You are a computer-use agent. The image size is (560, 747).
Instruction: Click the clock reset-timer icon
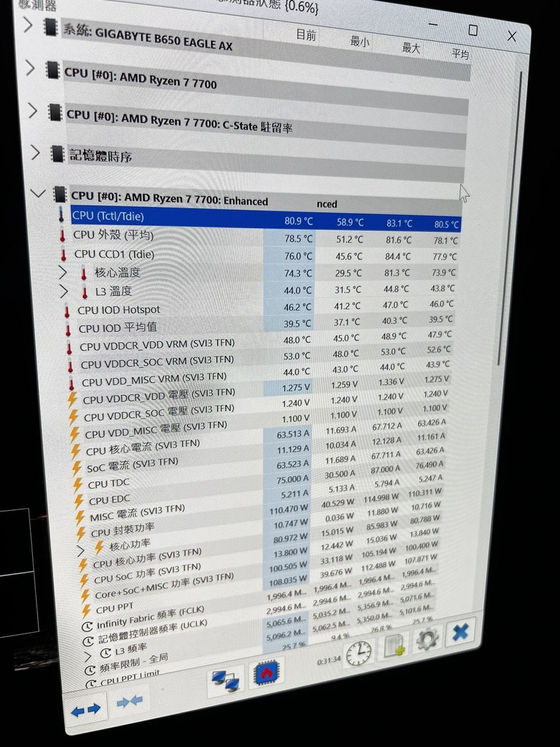pos(358,653)
